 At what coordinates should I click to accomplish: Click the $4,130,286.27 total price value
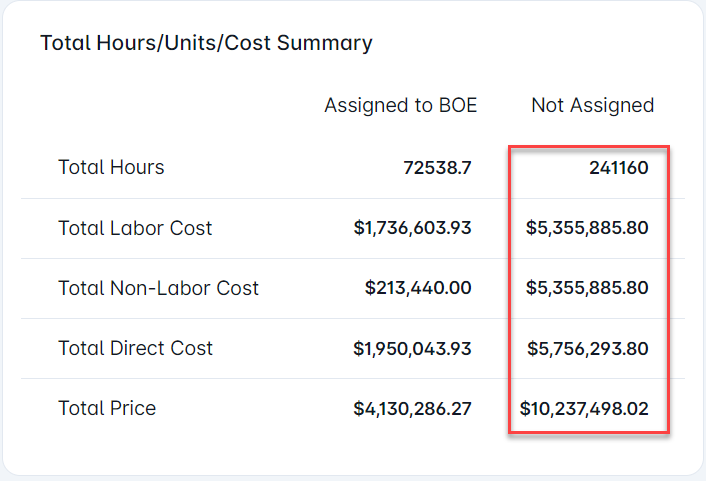point(412,408)
